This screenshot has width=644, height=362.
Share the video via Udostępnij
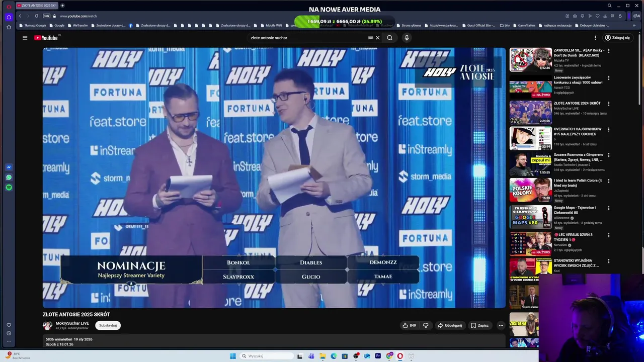(x=450, y=325)
